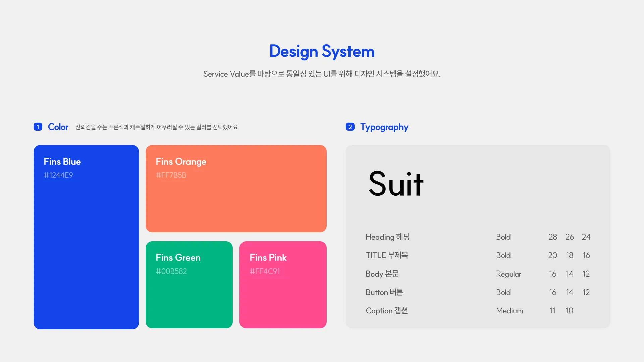The width and height of the screenshot is (644, 362).
Task: Click the Fins Pink name label
Action: pos(268,258)
